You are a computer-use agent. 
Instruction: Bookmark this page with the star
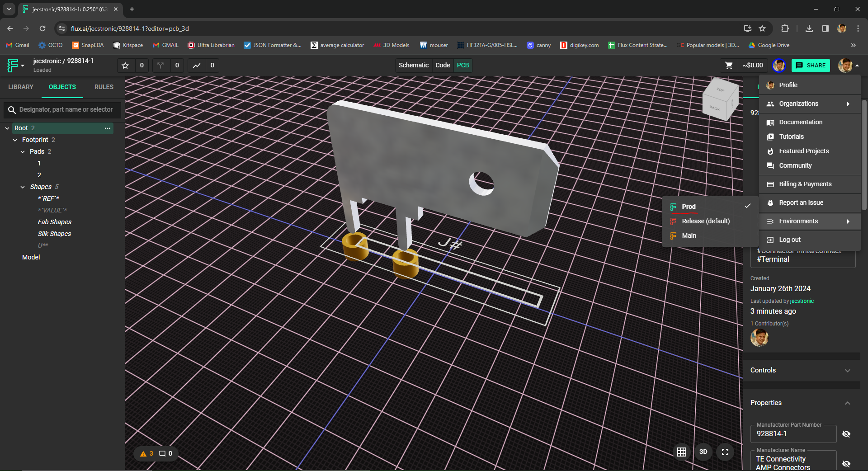[x=762, y=28]
